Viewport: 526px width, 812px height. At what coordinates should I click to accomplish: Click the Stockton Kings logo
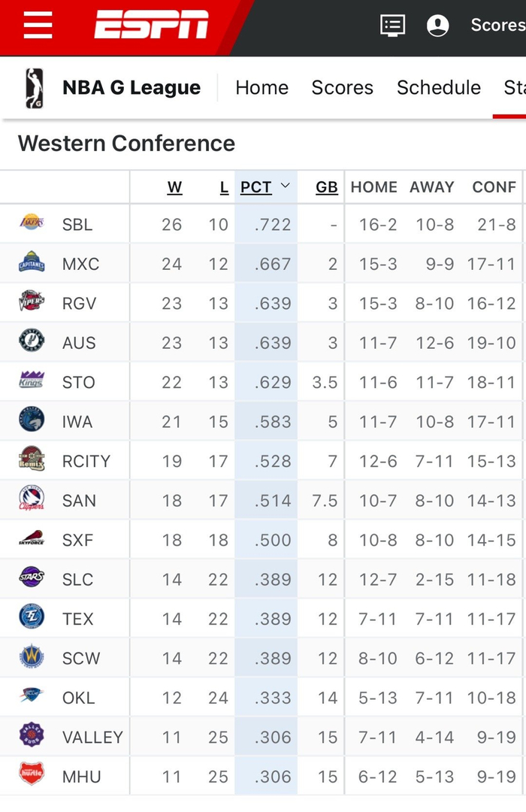click(32, 381)
